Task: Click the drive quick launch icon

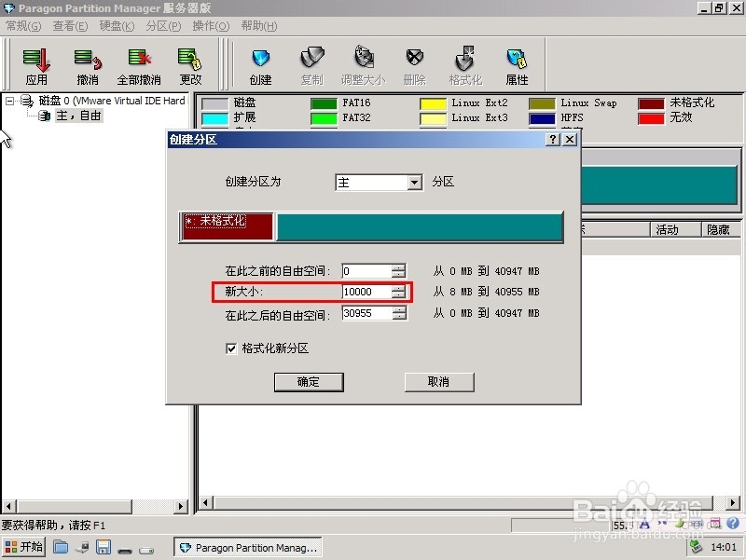Action: [146, 550]
